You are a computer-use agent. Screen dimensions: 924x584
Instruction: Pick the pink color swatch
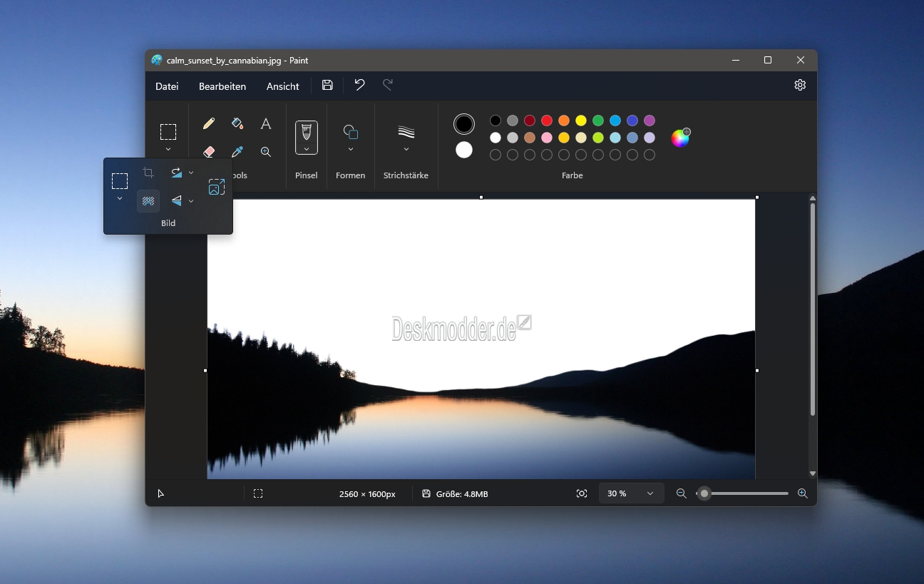tap(547, 138)
